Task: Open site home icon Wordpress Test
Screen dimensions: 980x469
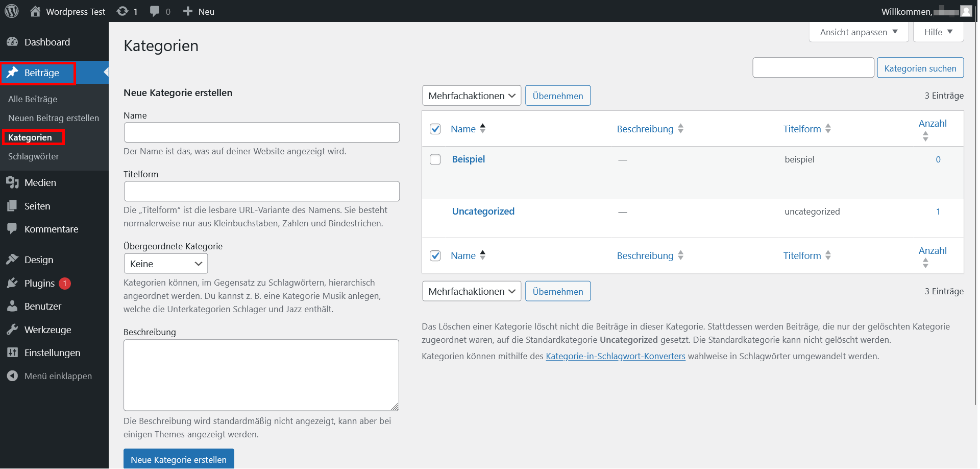Action: click(x=35, y=11)
